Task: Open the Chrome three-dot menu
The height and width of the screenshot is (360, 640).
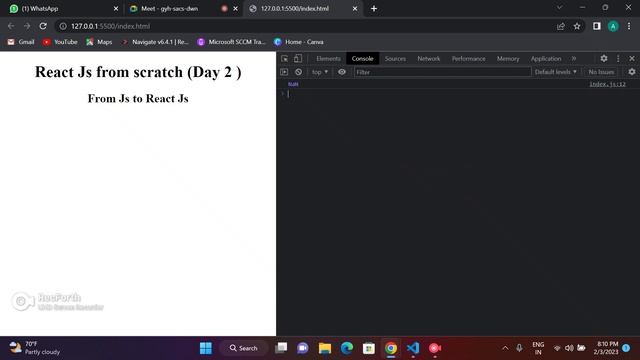Action: pos(629,26)
